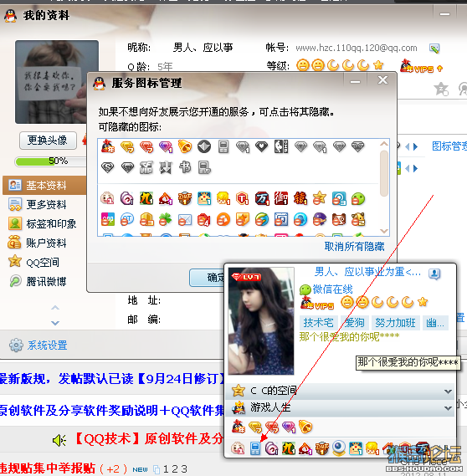Hide the golden bell icon in 服务图标管理

tap(185, 146)
